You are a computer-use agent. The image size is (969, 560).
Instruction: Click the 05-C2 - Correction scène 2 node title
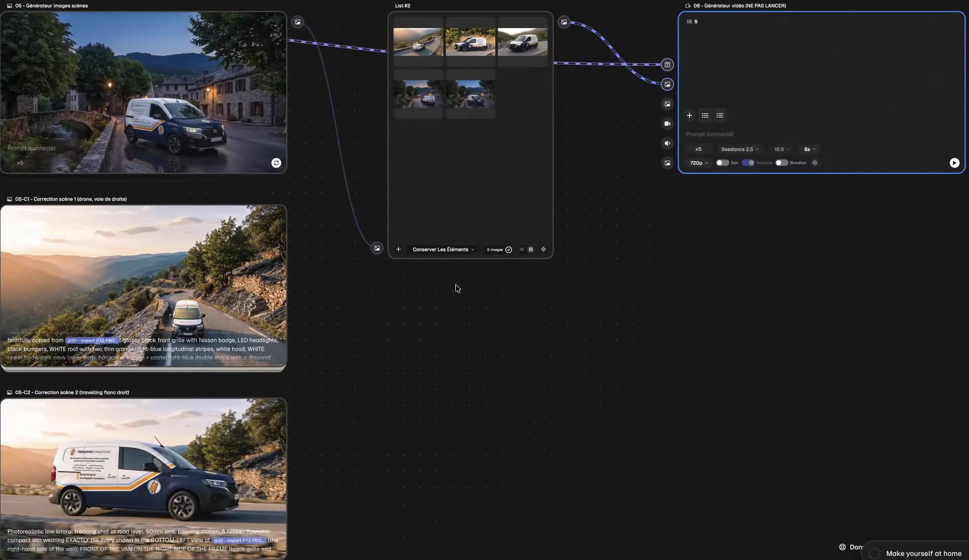tap(72, 392)
